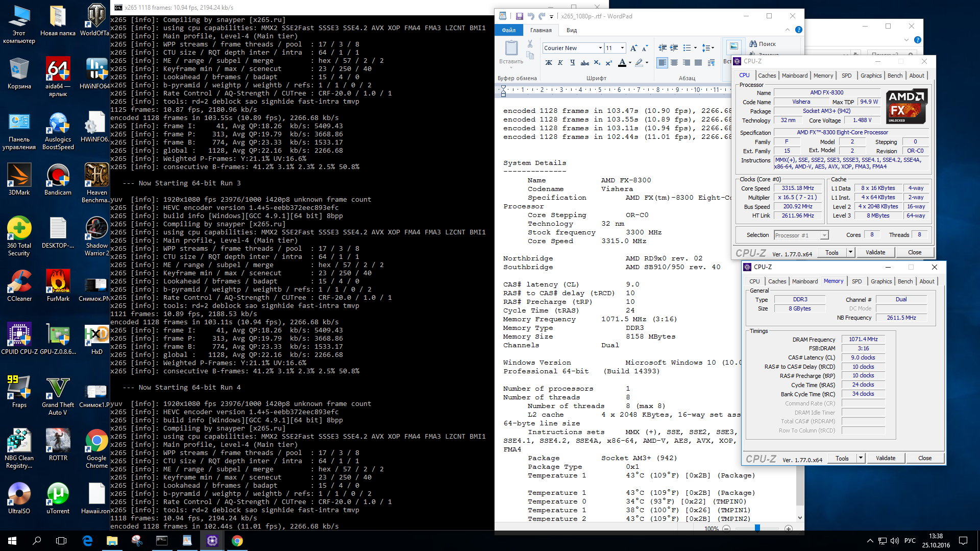Expand the Tools dropdown arrow in CPU-Z CPU window

850,252
